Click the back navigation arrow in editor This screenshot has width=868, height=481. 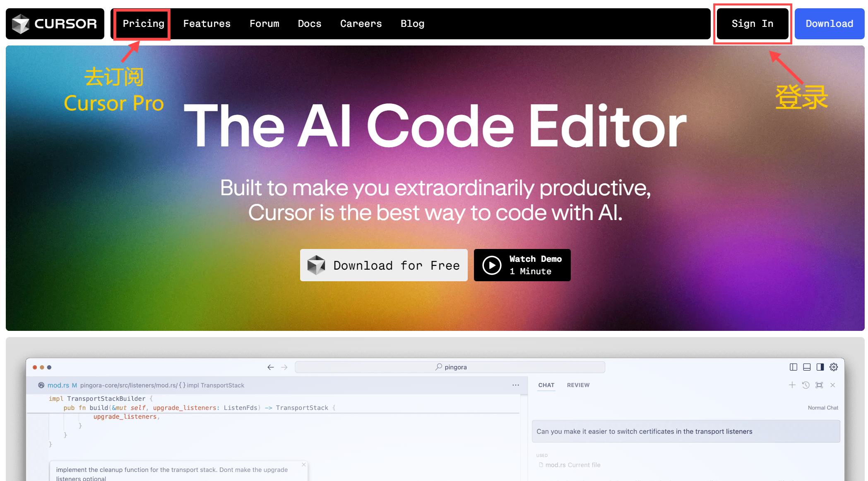click(x=271, y=367)
